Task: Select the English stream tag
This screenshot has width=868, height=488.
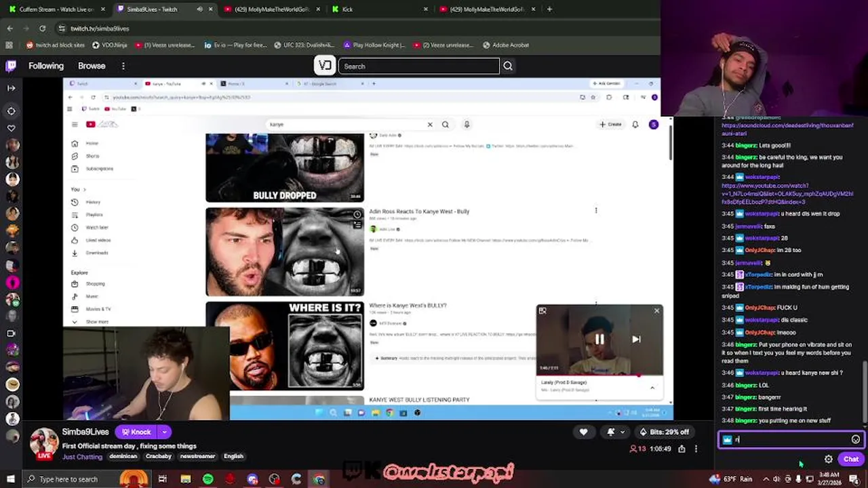Action: pos(233,456)
